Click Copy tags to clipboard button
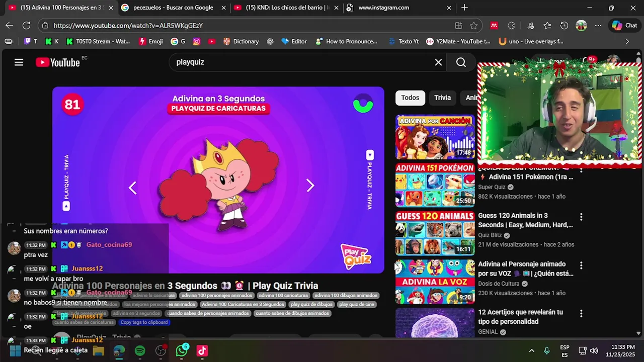The width and height of the screenshot is (644, 362). coord(144,322)
